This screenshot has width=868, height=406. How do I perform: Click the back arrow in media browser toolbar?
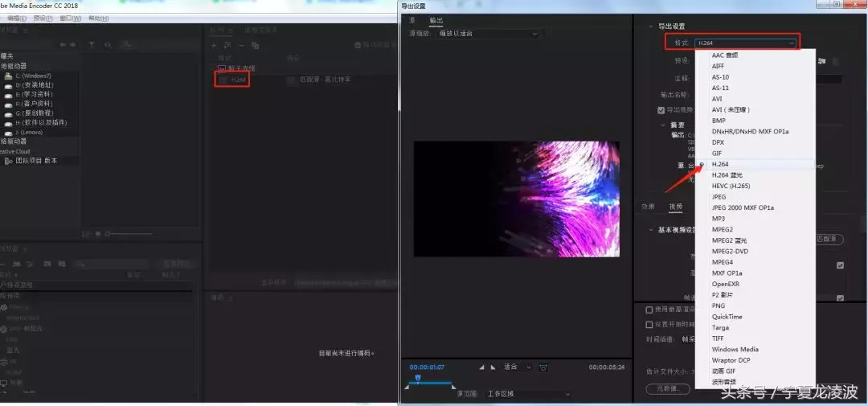pyautogui.click(x=63, y=44)
